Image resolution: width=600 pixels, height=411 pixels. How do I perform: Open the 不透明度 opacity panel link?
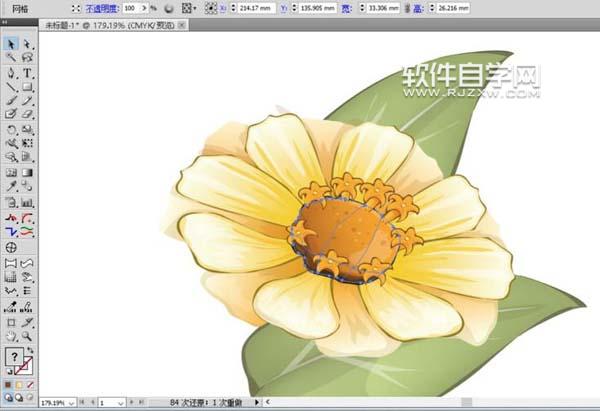pos(103,8)
